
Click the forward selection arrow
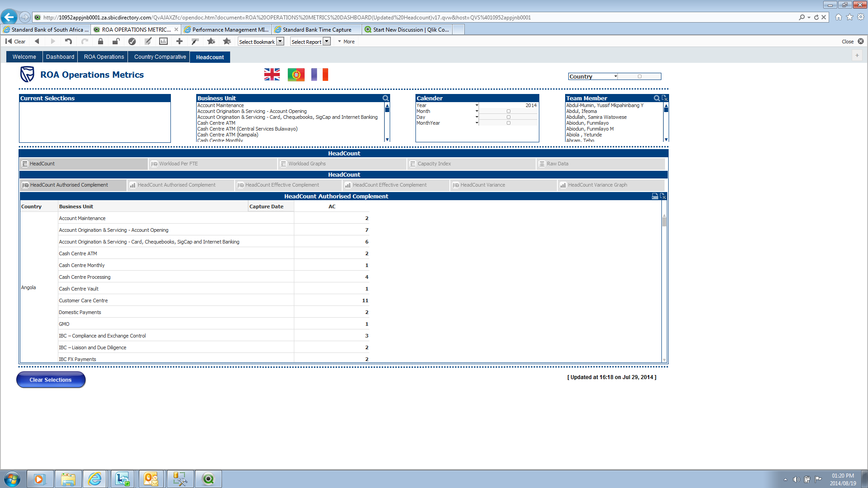point(53,42)
